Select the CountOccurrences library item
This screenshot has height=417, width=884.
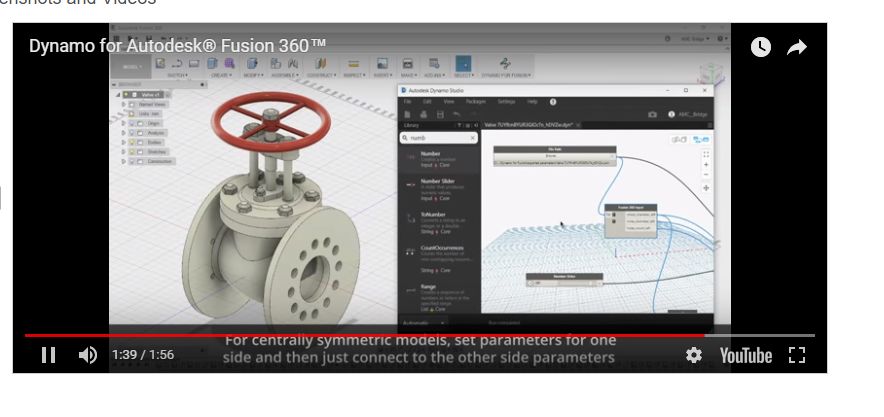click(440, 259)
